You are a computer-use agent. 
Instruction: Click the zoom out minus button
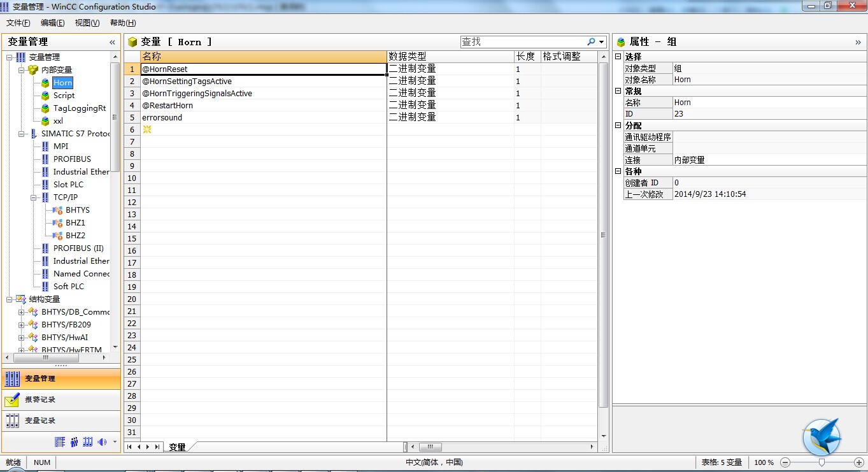(785, 462)
